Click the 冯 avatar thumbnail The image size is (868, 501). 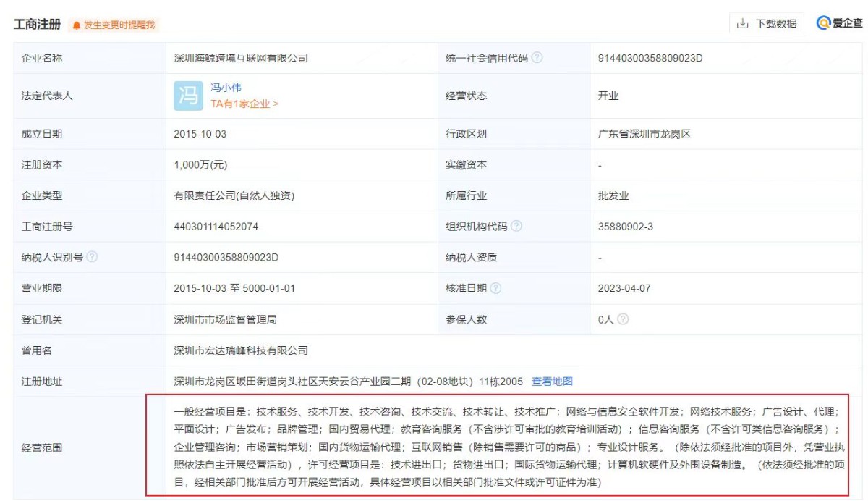(188, 96)
